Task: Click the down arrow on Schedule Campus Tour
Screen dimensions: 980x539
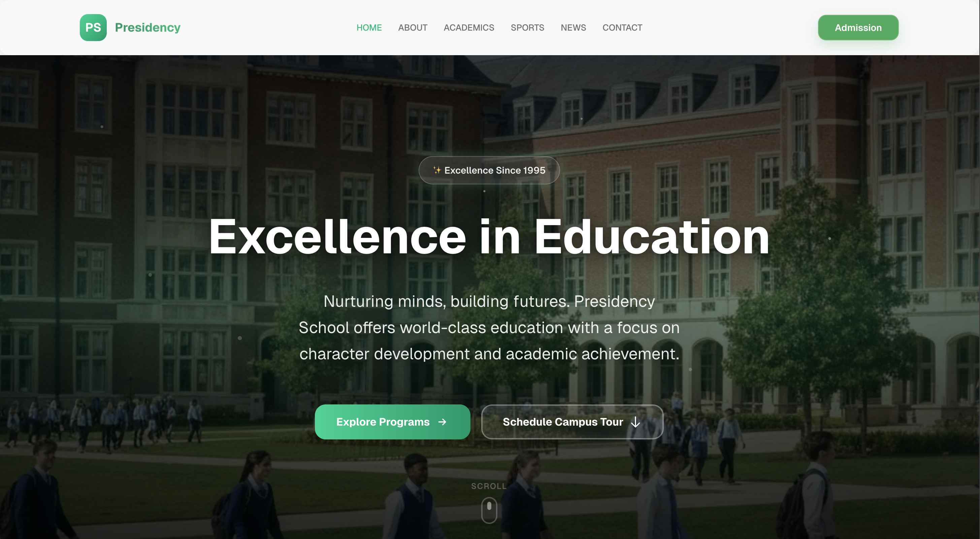Action: (636, 422)
